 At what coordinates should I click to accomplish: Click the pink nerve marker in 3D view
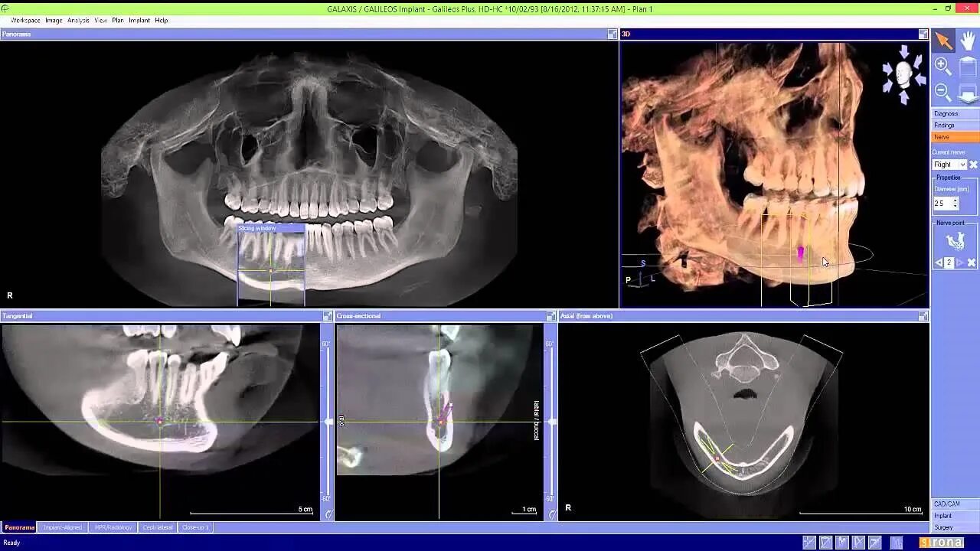pyautogui.click(x=801, y=253)
